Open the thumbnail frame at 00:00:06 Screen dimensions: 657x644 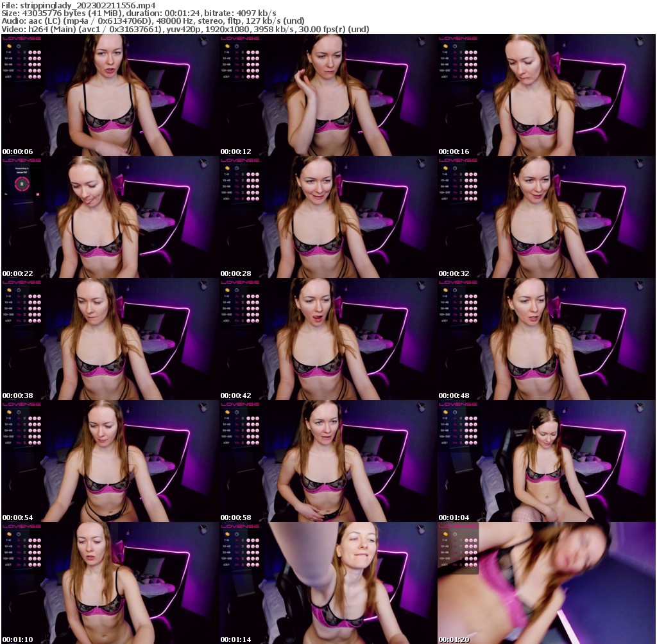(x=109, y=93)
